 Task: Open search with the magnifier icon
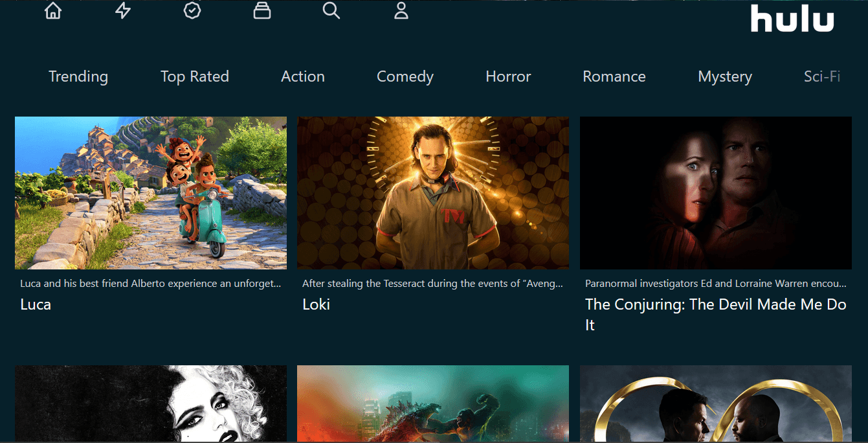coord(331,11)
